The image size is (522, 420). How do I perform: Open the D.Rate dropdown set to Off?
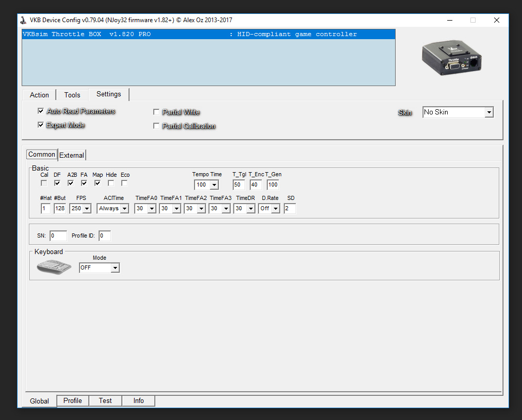click(269, 209)
